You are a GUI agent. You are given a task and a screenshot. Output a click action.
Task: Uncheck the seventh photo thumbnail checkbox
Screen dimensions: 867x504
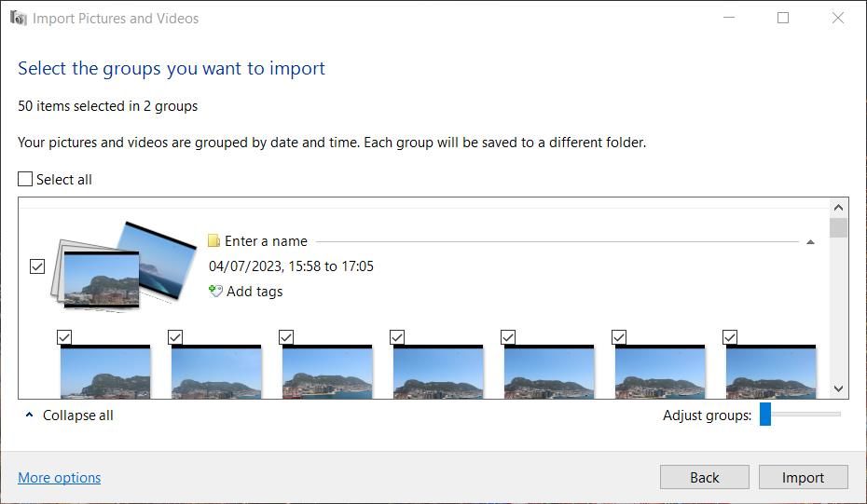pyautogui.click(x=730, y=337)
